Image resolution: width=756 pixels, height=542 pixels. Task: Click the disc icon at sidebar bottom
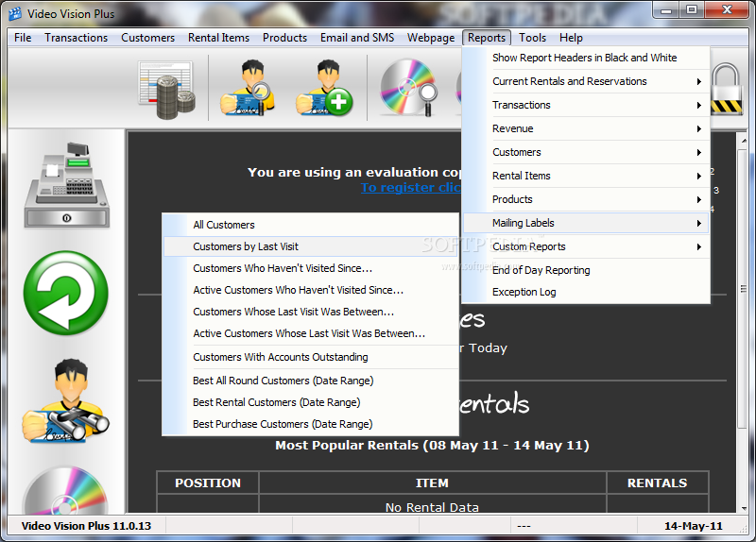(x=66, y=490)
